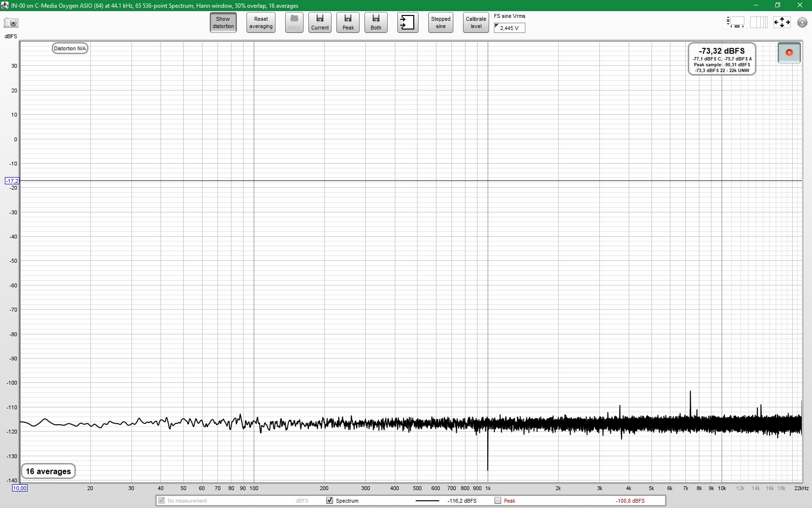Edit the 10,00 frequency axis start field
The image size is (812, 508).
click(20, 488)
